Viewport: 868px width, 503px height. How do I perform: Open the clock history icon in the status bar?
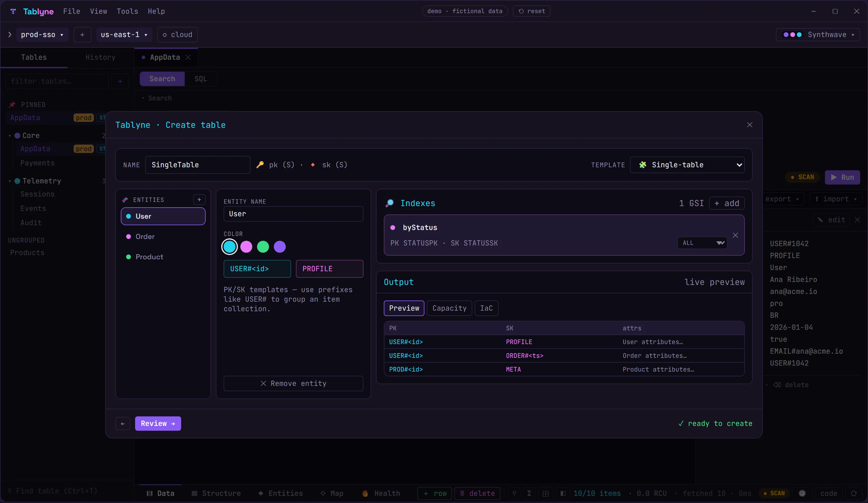coord(802,493)
